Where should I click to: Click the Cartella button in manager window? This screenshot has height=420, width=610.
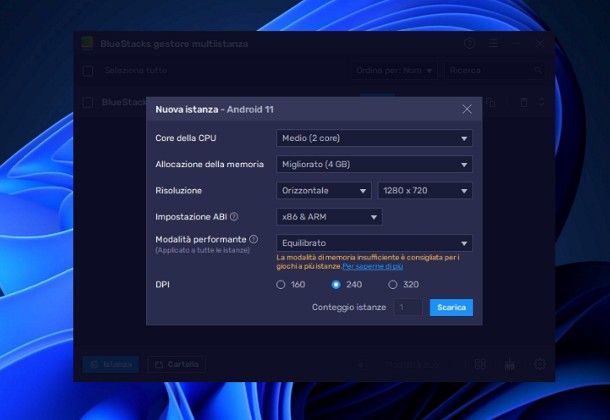click(177, 364)
